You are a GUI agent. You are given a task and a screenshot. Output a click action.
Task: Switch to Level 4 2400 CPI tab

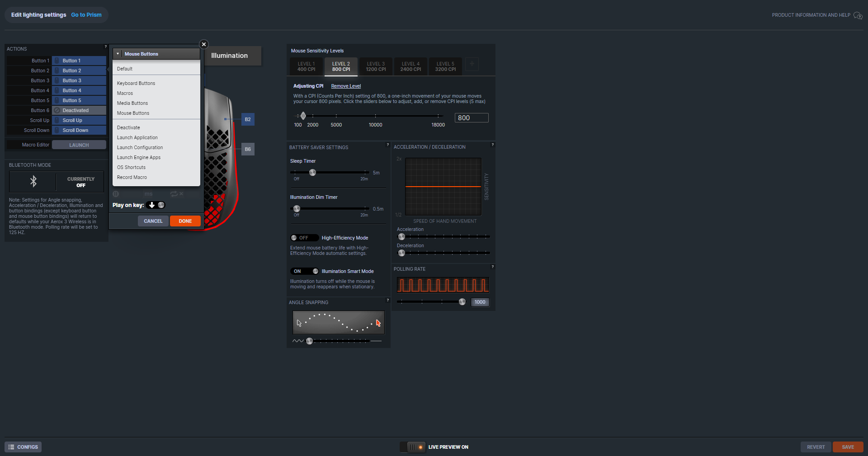tap(410, 66)
